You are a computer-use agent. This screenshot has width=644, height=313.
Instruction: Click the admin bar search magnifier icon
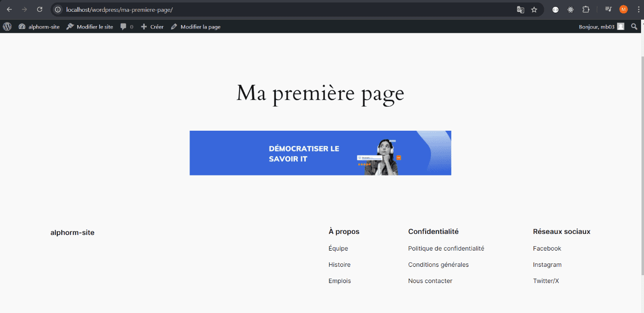[x=634, y=27]
